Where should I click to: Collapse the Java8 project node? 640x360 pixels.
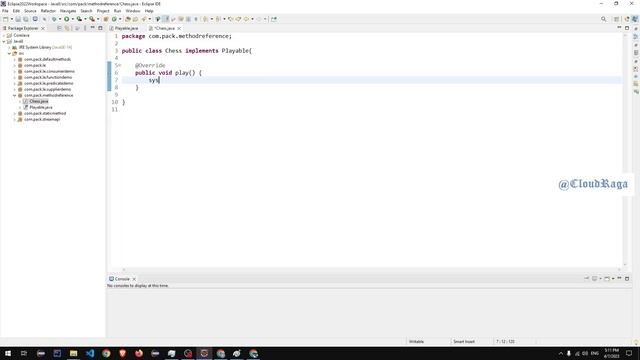coord(4,41)
